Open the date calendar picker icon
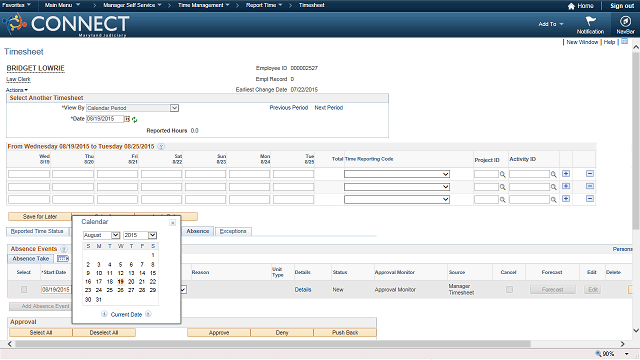The image size is (640, 360). coord(127,119)
